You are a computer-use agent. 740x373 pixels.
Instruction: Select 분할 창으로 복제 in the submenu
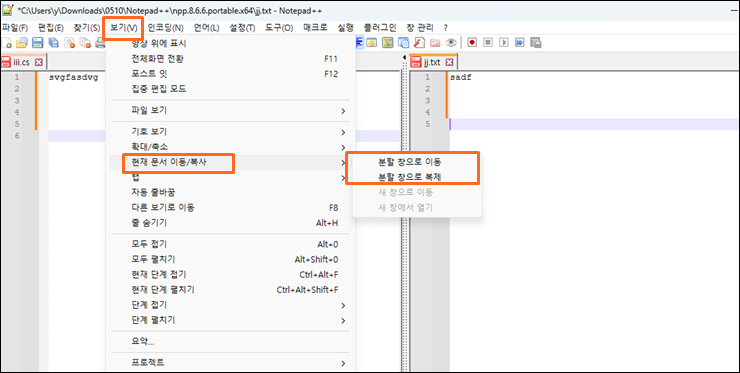pyautogui.click(x=417, y=178)
